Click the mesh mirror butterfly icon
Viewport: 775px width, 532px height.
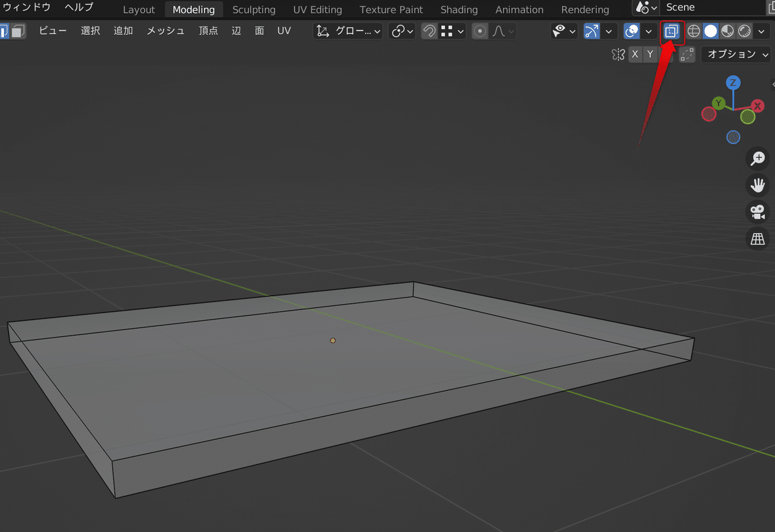point(618,54)
